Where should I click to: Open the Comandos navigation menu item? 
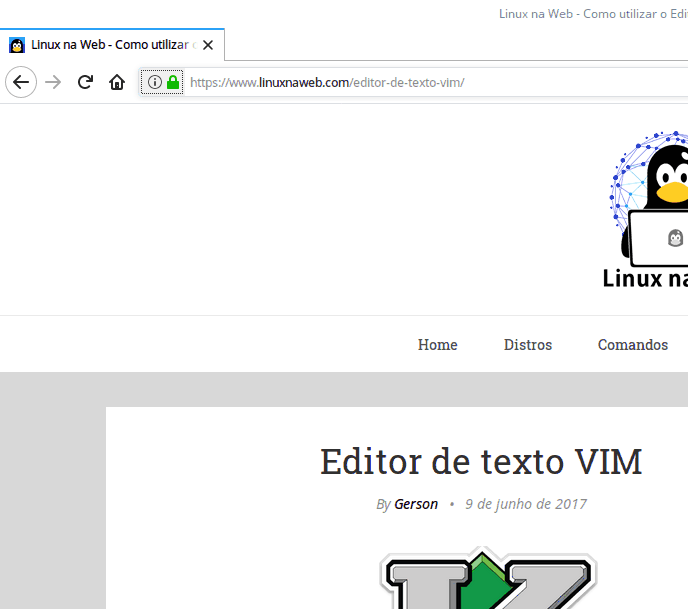[632, 345]
